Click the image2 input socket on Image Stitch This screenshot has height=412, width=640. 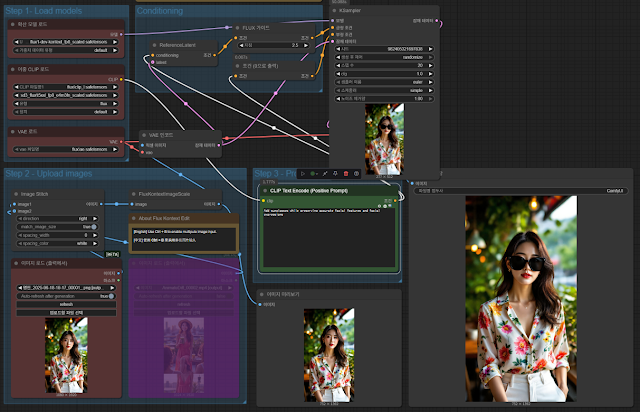(14, 211)
